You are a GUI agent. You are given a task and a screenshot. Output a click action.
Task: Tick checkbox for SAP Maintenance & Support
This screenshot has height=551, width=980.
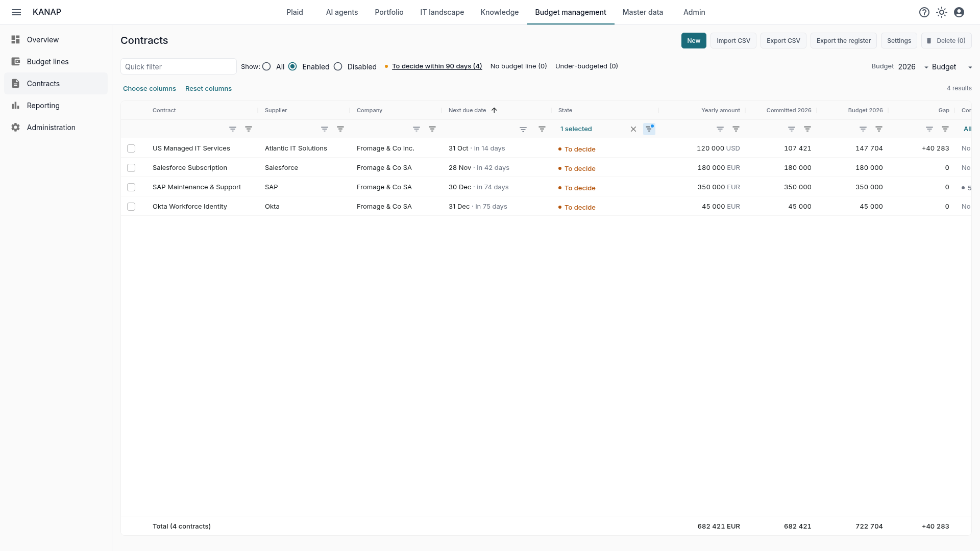pos(131,187)
